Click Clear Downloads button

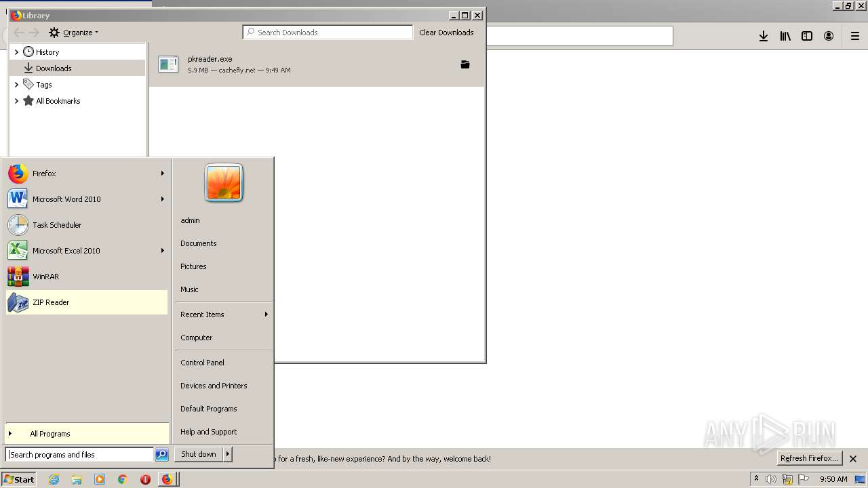(446, 33)
